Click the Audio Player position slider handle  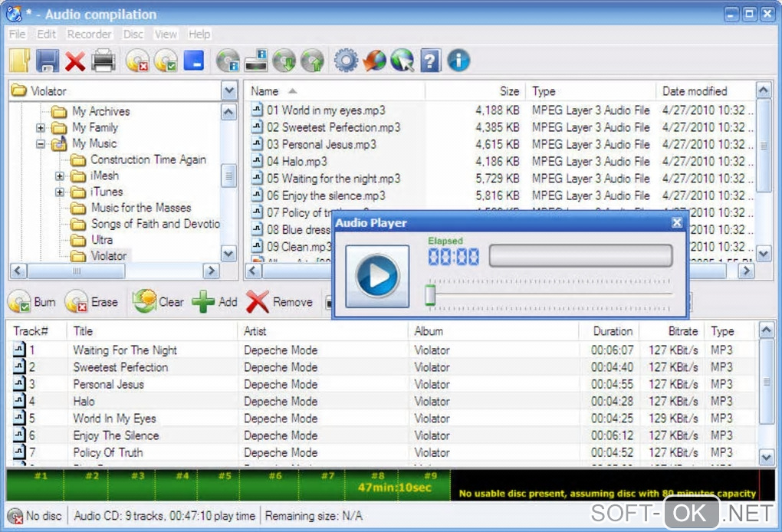coord(430,294)
